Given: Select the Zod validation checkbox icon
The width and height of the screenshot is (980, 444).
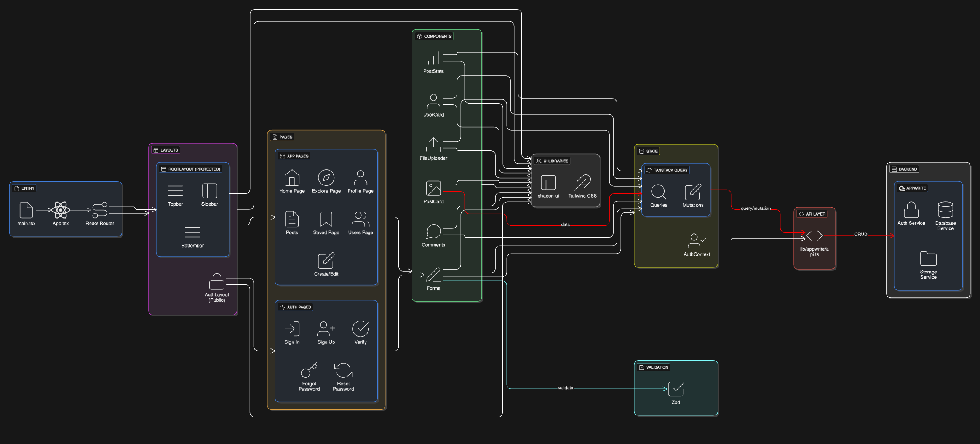Looking at the screenshot, I should click(x=676, y=389).
